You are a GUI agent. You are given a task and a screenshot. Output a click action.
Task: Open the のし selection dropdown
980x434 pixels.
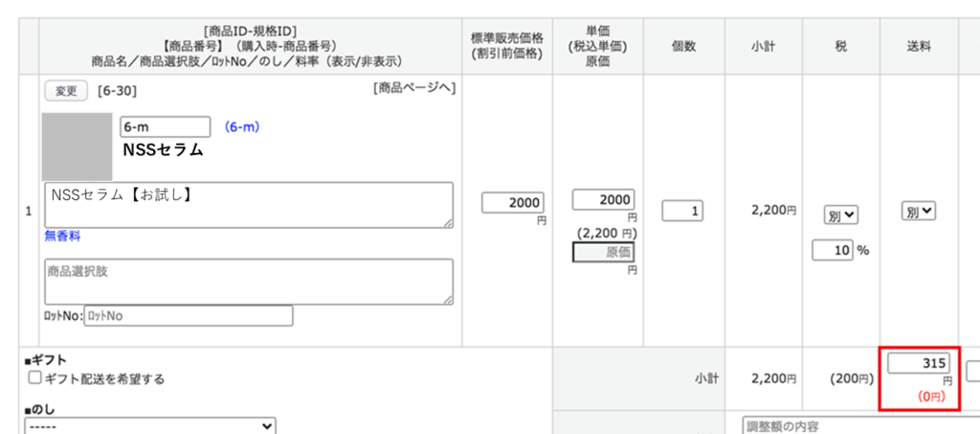click(x=149, y=424)
